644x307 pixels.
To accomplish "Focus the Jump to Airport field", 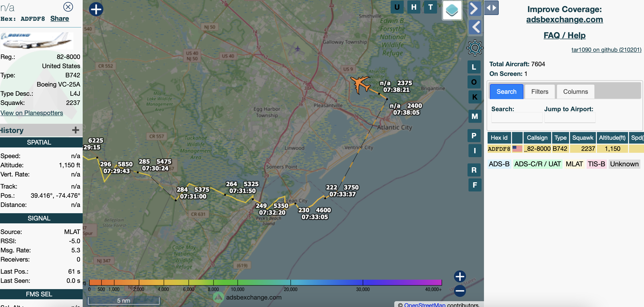I will (x=570, y=117).
